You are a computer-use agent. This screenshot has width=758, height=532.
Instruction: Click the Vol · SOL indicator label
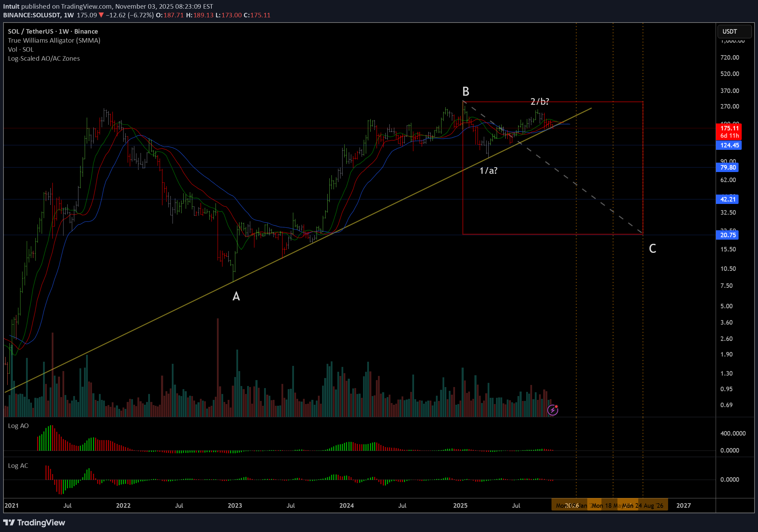pos(21,50)
